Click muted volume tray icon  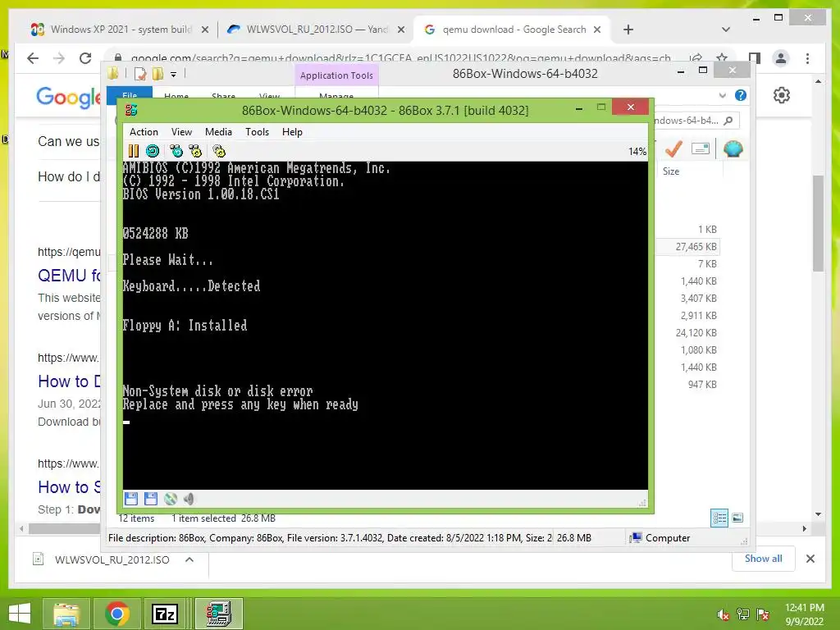coord(723,614)
